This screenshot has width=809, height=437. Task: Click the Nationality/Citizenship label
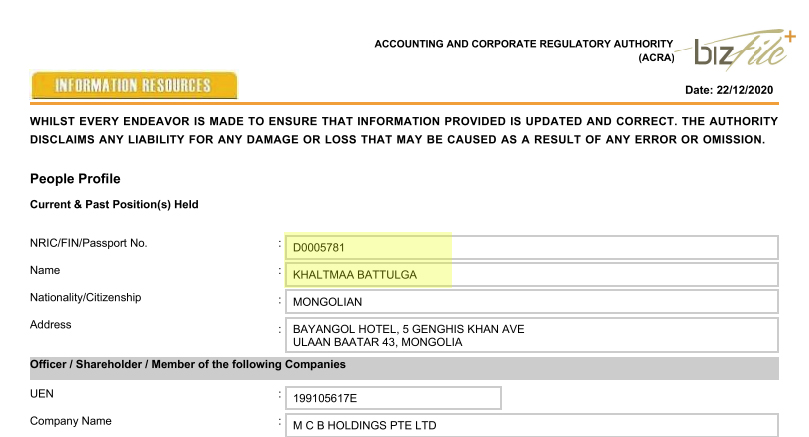86,298
